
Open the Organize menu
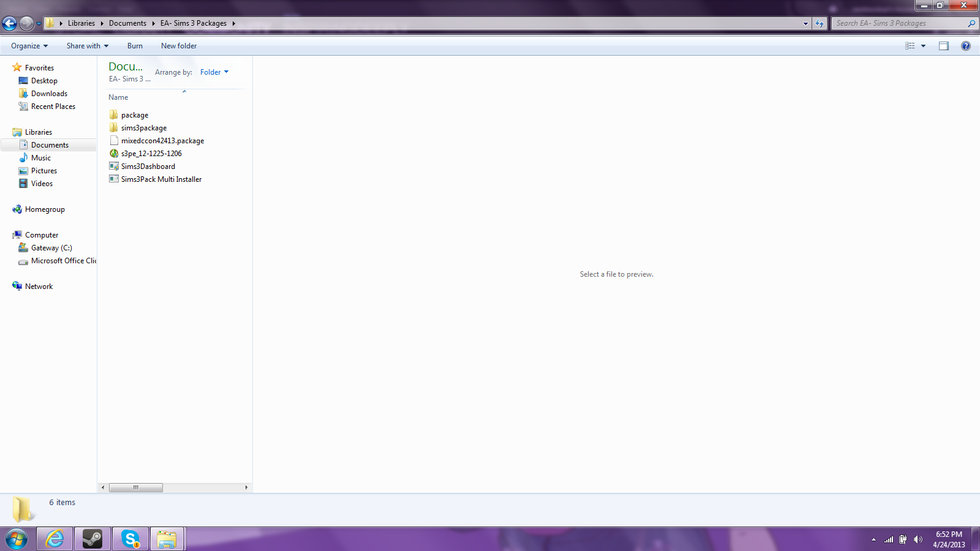pos(29,46)
